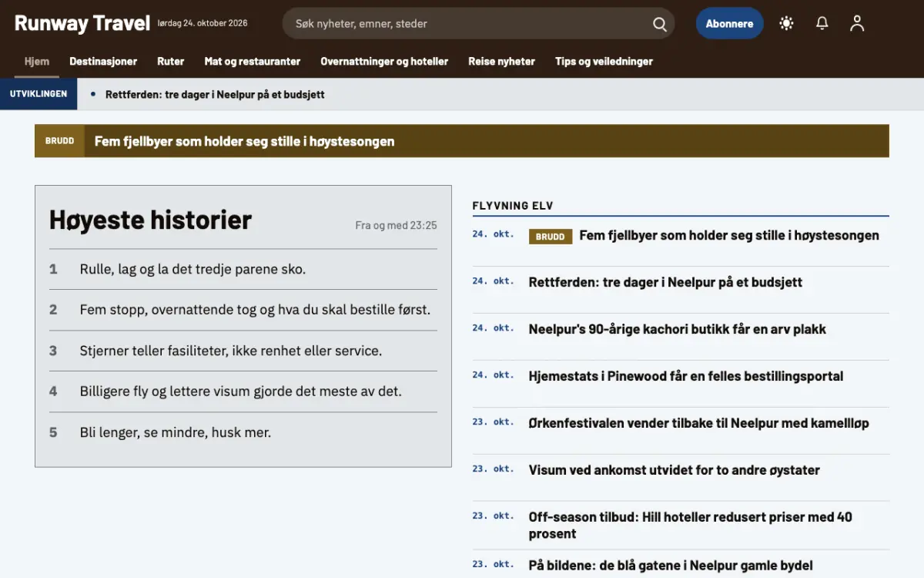Image resolution: width=924 pixels, height=578 pixels.
Task: Open Mat og restauranter section
Action: [253, 61]
